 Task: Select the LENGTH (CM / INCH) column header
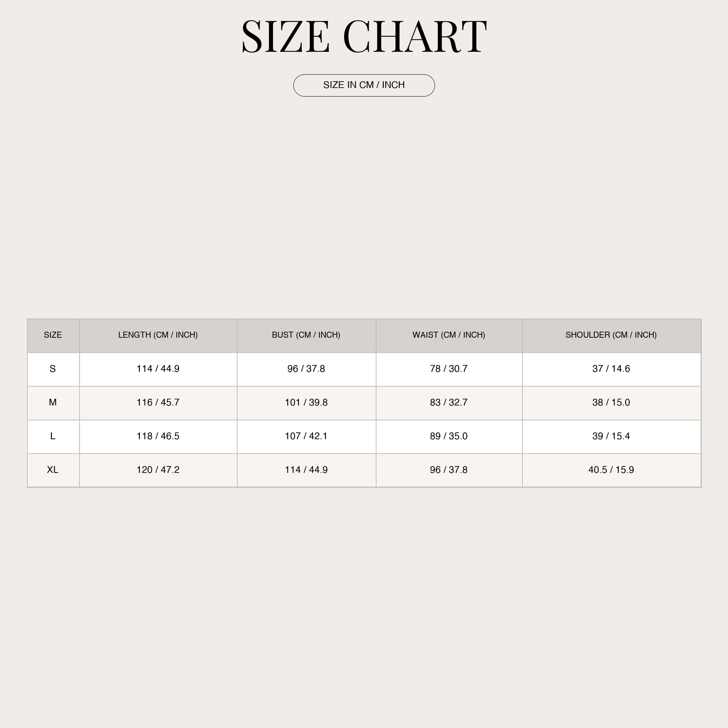pos(158,335)
